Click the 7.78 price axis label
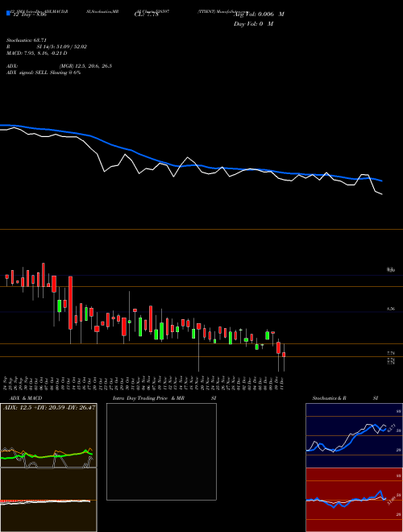This screenshot has height=532, width=403. (x=390, y=353)
